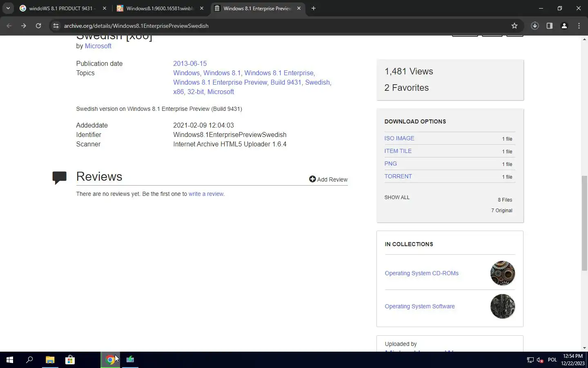Open the Windows Start button
Image resolution: width=588 pixels, height=368 pixels.
click(10, 360)
